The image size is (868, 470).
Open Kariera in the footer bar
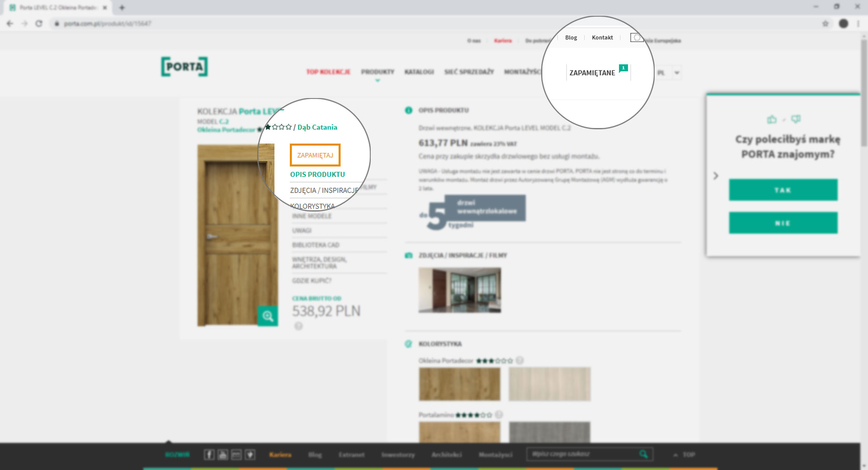click(280, 455)
